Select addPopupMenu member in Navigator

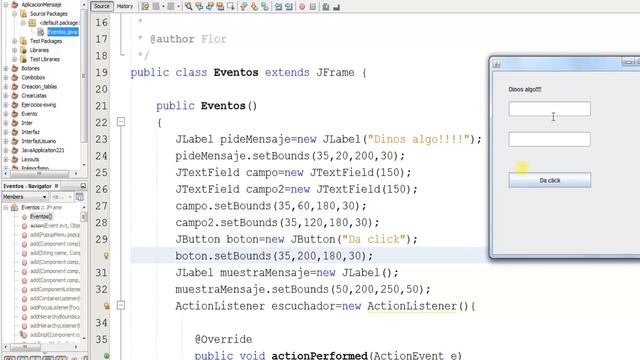point(55,235)
